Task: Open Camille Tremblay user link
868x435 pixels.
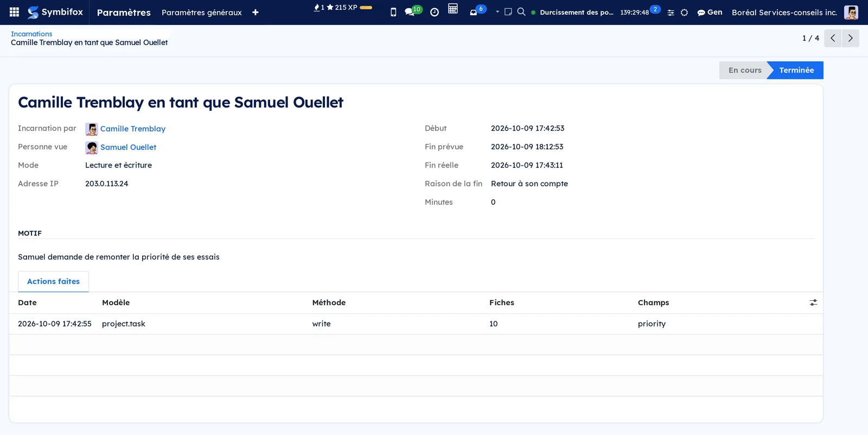Action: tap(133, 129)
